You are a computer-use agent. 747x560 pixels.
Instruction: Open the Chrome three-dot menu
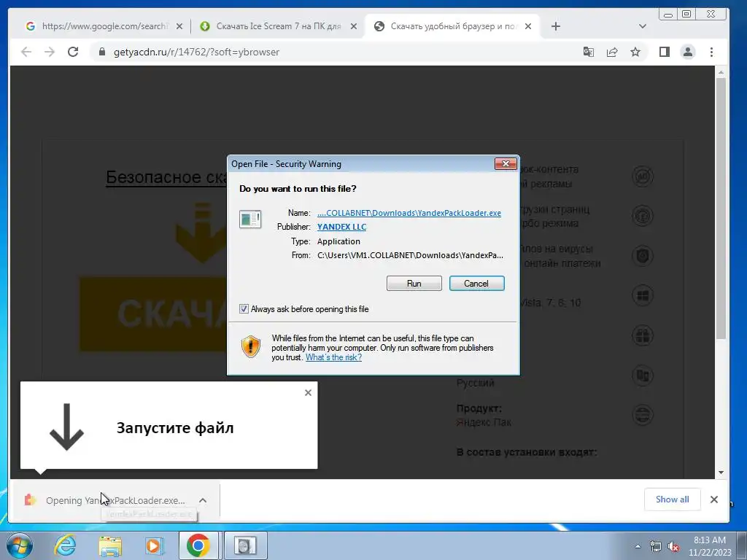click(x=711, y=52)
